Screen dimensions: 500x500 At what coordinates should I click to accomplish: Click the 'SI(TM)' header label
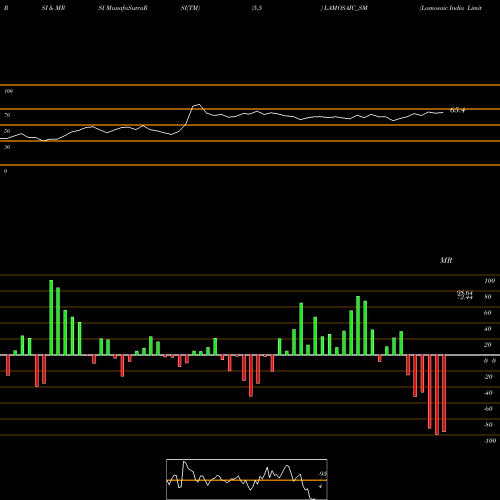pyautogui.click(x=190, y=8)
